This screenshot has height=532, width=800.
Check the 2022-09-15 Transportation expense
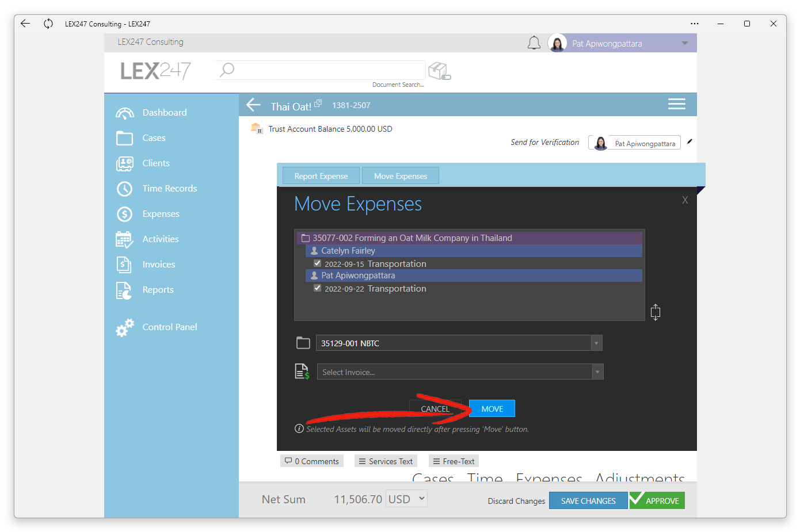click(x=317, y=263)
